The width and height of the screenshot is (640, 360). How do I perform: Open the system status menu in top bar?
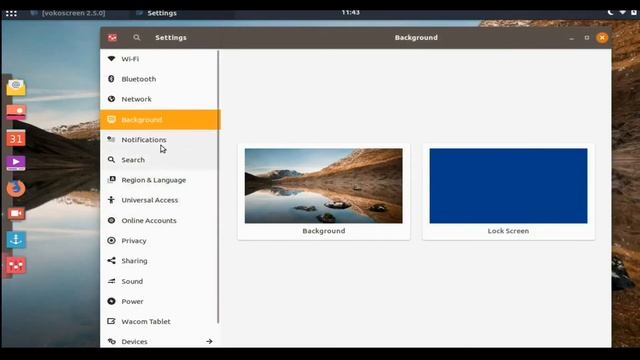pyautogui.click(x=622, y=13)
